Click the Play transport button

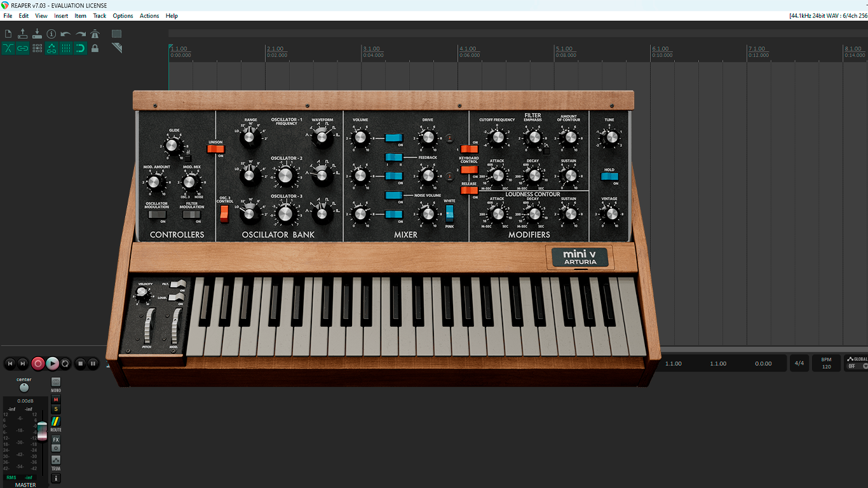[x=52, y=363]
